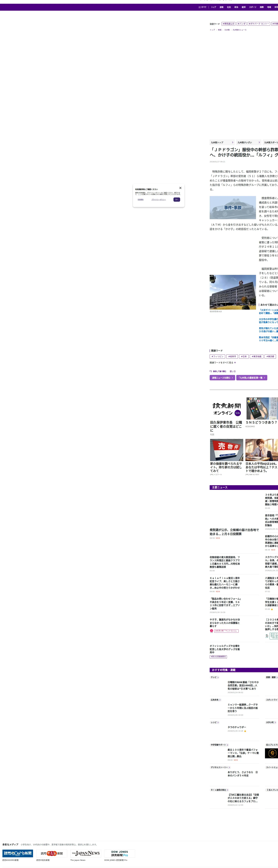Viewport: 278px width, 868px height.
Task: Click the 読売KODOMO新聞 logo
Action: coord(18,853)
